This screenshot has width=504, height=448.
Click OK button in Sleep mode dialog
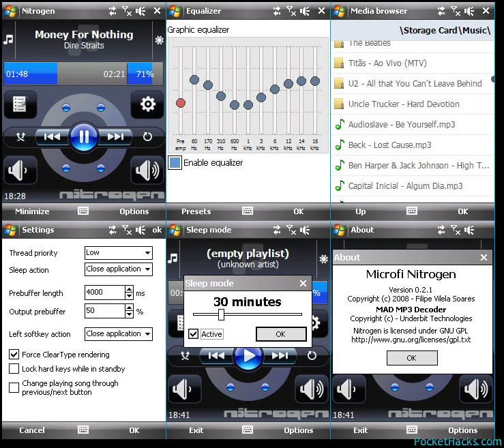281,334
